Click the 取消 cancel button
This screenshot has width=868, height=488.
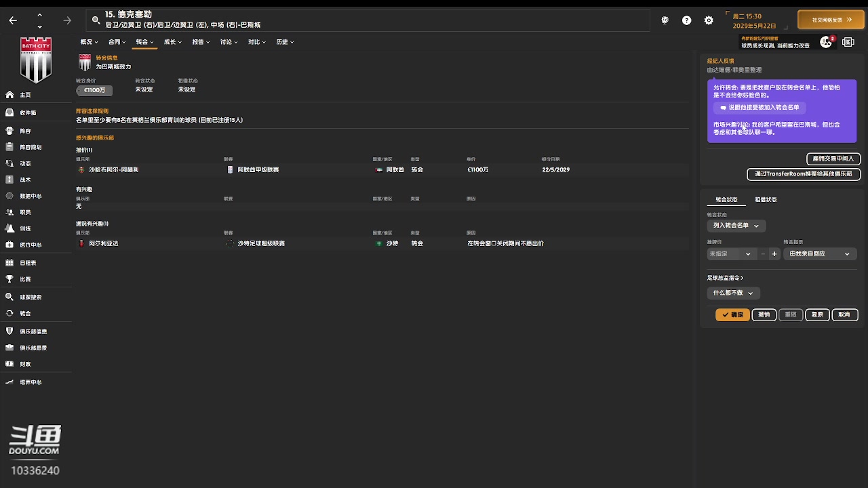[x=844, y=314]
